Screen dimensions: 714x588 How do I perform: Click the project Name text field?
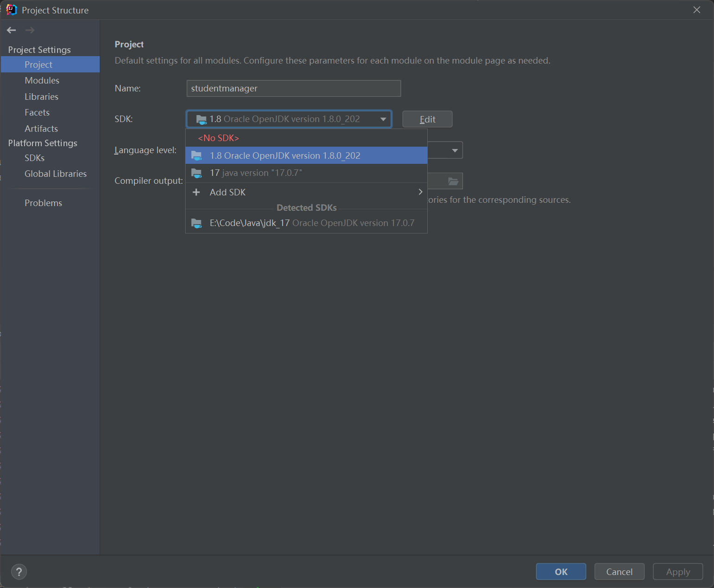click(x=293, y=89)
